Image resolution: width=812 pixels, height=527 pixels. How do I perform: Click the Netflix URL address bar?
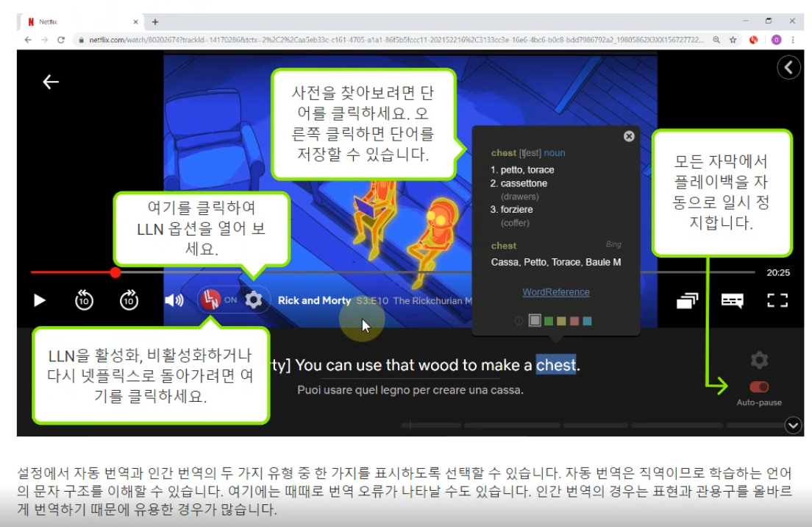pos(396,40)
